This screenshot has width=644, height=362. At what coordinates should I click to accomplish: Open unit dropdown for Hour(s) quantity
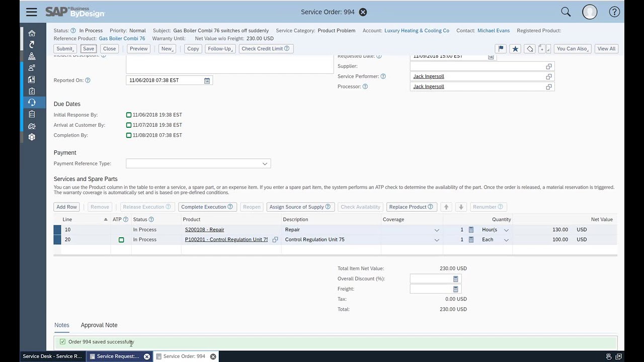pos(506,230)
